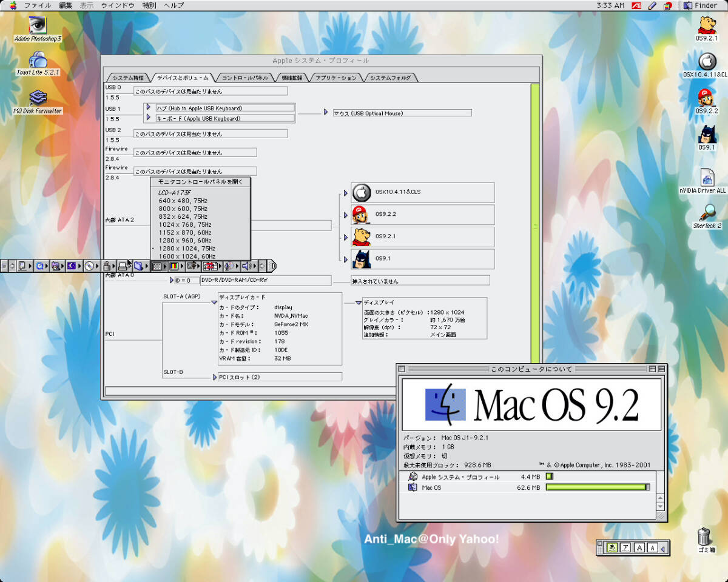This screenshot has height=582, width=728.
Task: Click the Trash icon on the desktop
Action: tap(704, 536)
